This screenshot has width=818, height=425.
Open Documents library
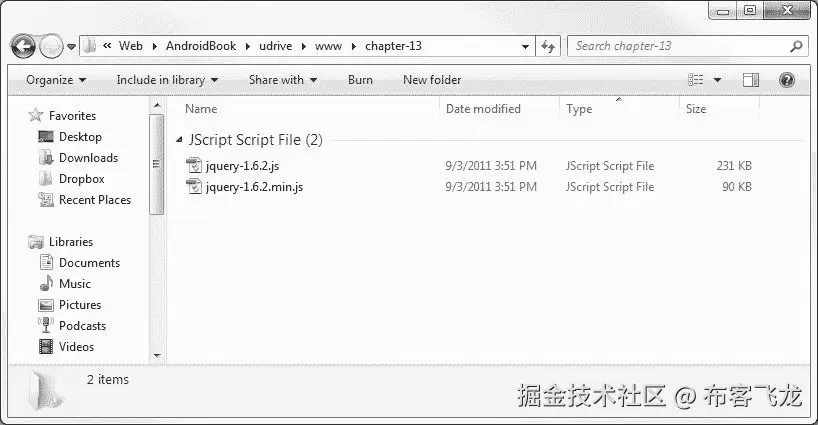(x=89, y=263)
